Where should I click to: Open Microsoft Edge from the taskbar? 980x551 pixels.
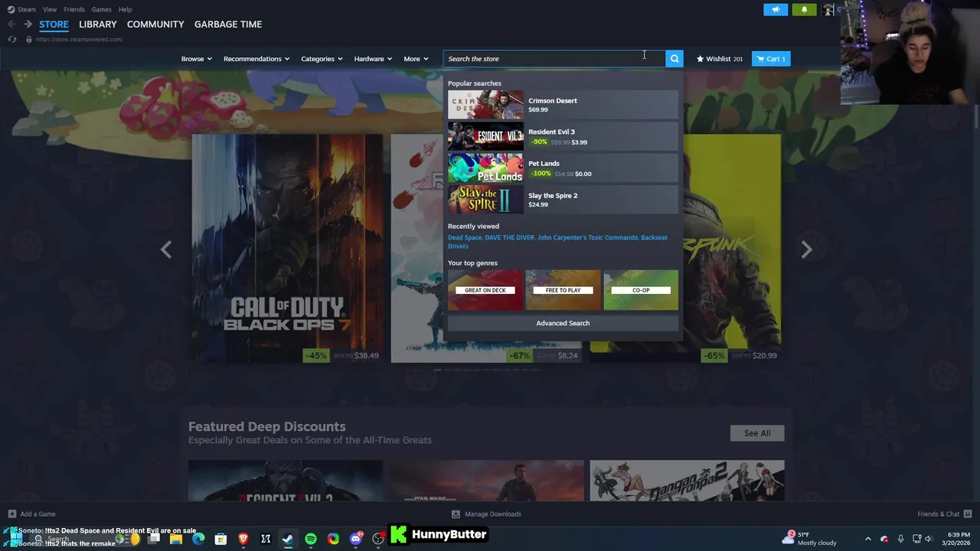point(198,540)
